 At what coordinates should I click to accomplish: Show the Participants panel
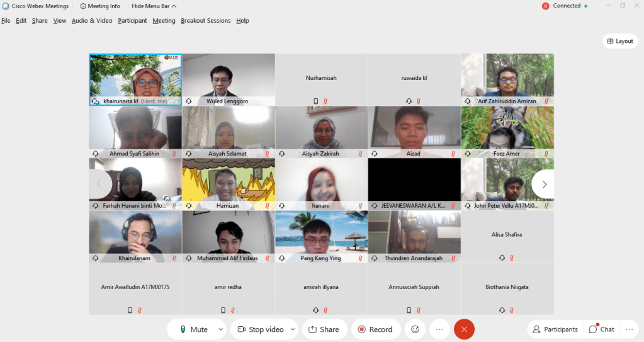(555, 329)
